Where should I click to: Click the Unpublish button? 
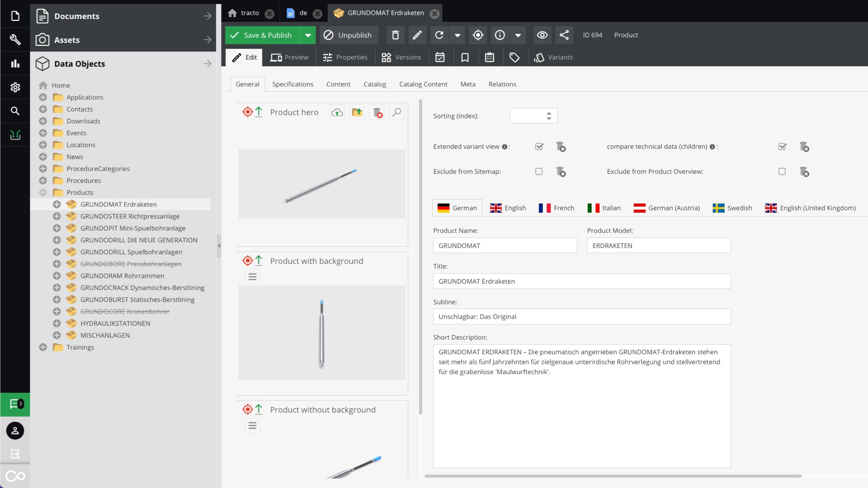click(x=347, y=35)
